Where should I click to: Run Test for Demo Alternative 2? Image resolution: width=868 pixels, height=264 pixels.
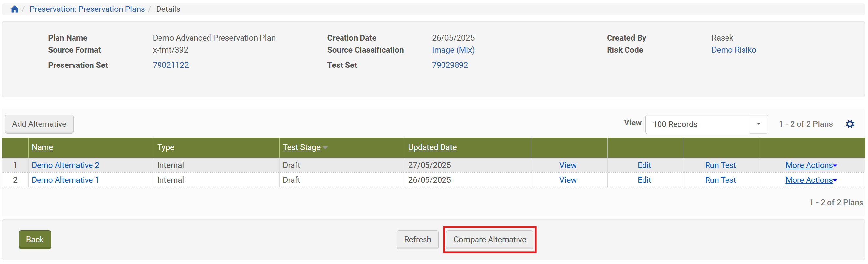720,165
